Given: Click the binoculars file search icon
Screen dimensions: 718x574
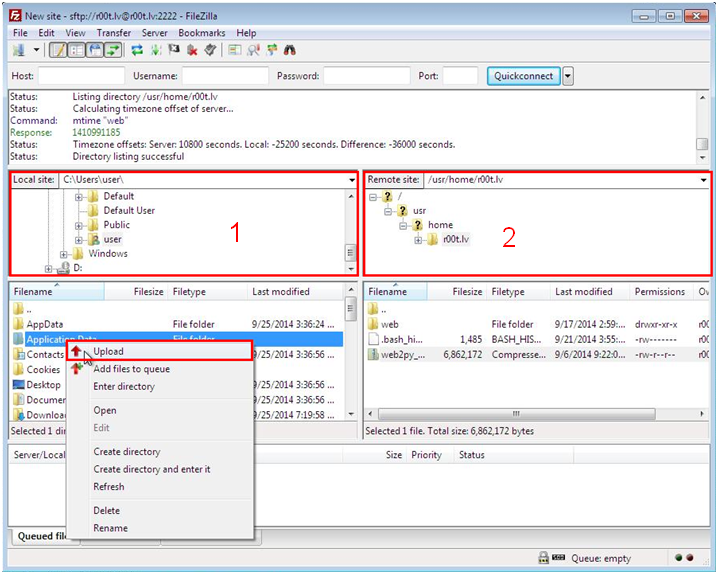Looking at the screenshot, I should coord(290,50).
